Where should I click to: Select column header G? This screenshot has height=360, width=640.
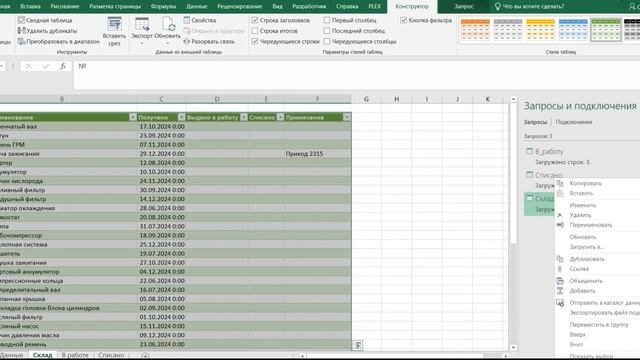366,99
